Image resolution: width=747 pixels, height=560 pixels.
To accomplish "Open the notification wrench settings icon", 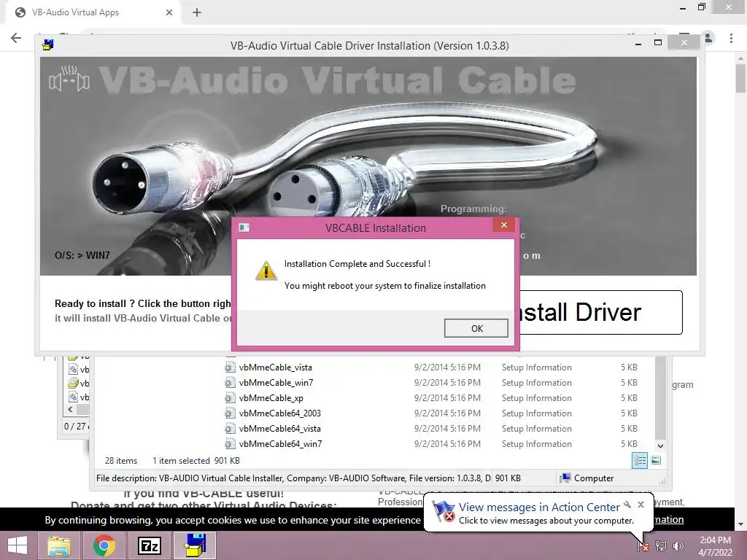I will (627, 505).
